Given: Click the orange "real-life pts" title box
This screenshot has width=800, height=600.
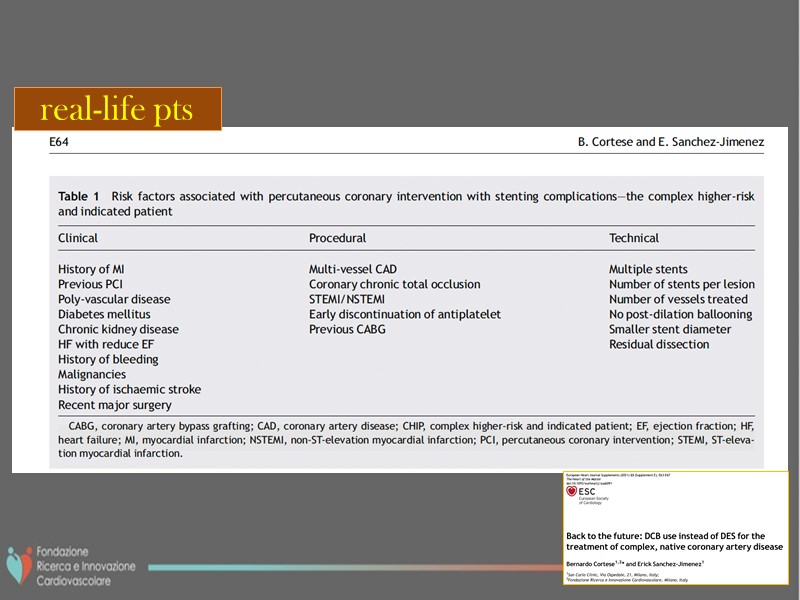Looking at the screenshot, I should tap(117, 109).
